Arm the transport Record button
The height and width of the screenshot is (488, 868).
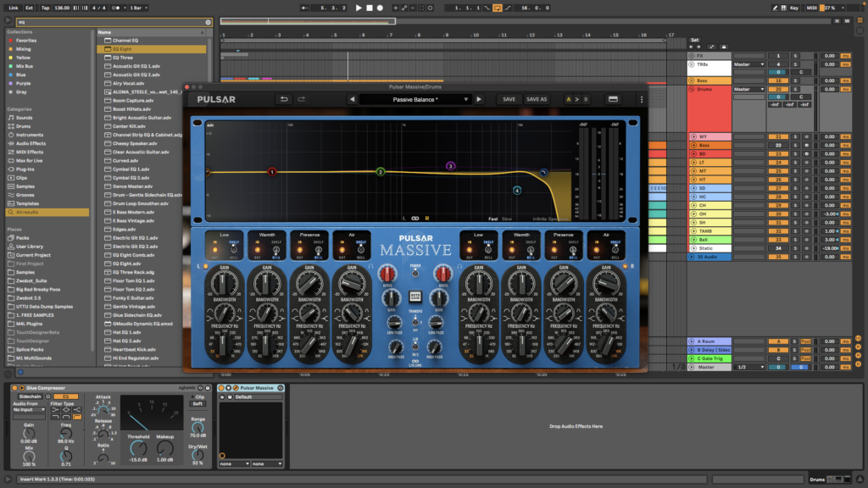click(380, 8)
